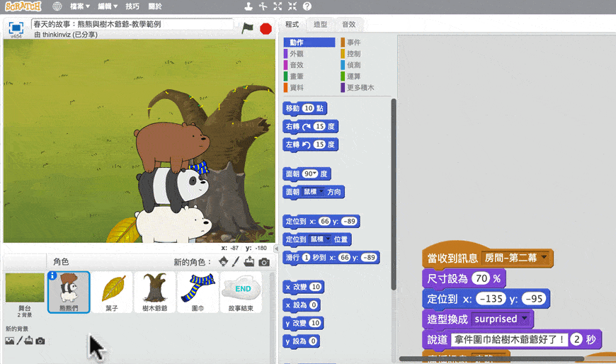Switch to the 程式 tab
Screen dimensions: 616x364
tap(292, 24)
